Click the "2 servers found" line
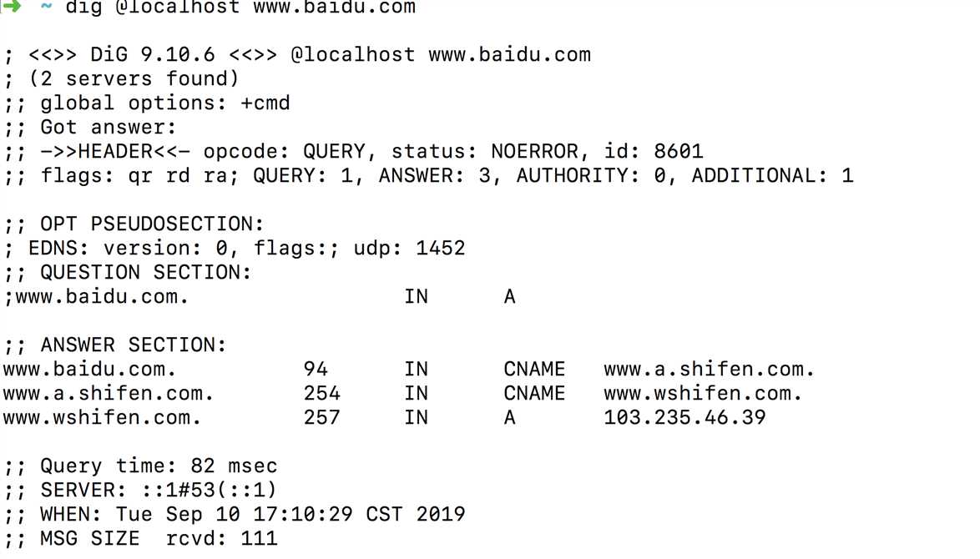980x559 pixels. coord(134,79)
